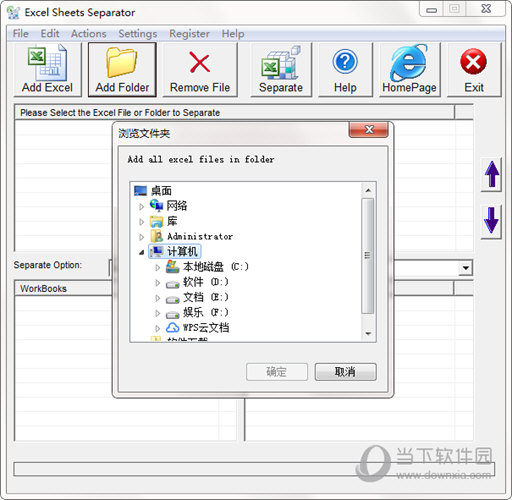Click the Remove File red X icon
The image size is (512, 500).
200,62
